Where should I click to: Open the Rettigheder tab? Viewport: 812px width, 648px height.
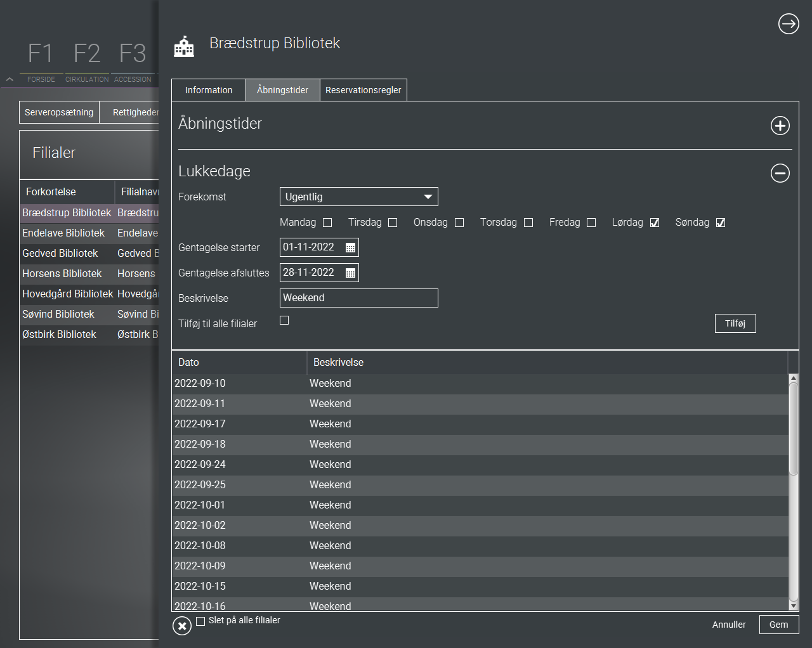129,112
